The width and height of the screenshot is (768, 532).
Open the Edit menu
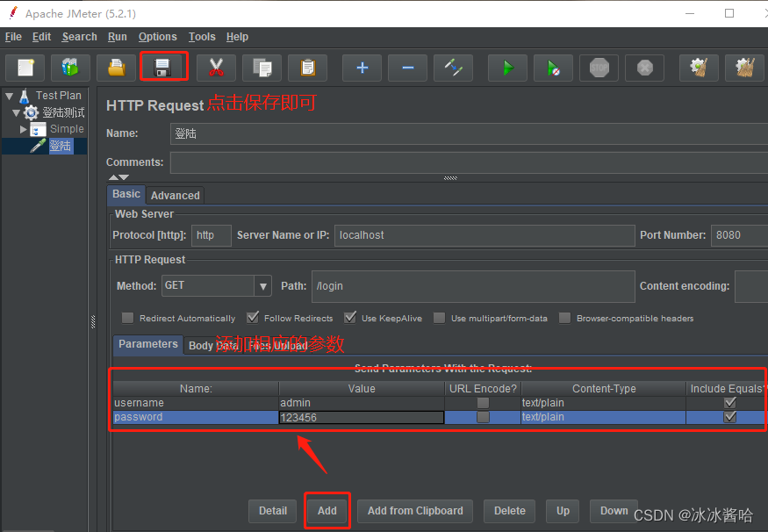(x=41, y=37)
